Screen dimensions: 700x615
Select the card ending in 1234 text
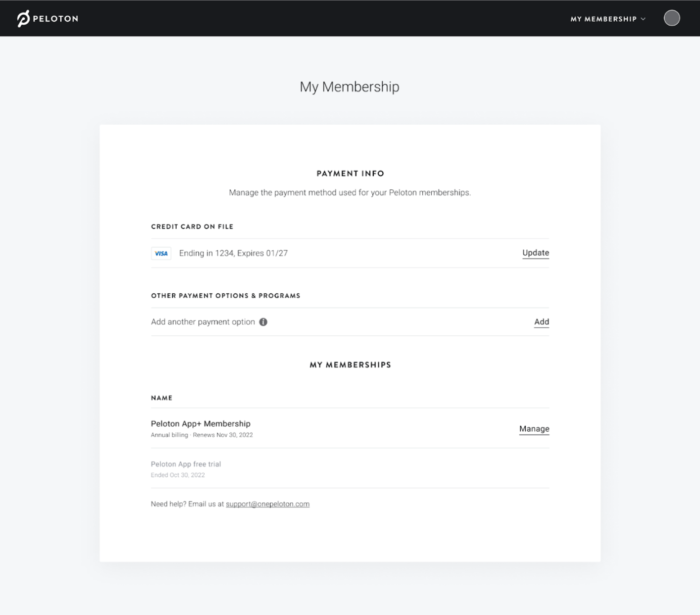point(233,253)
